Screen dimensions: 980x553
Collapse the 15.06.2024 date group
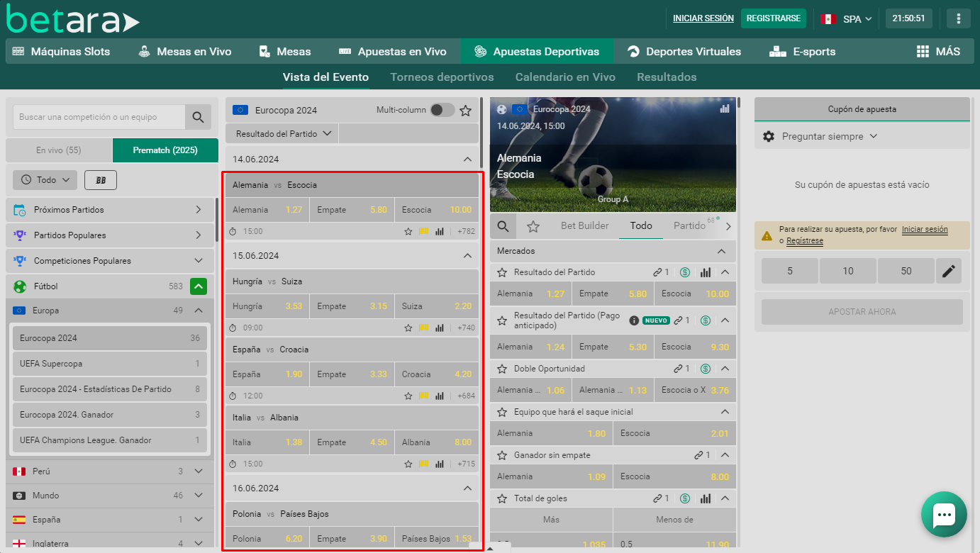467,256
